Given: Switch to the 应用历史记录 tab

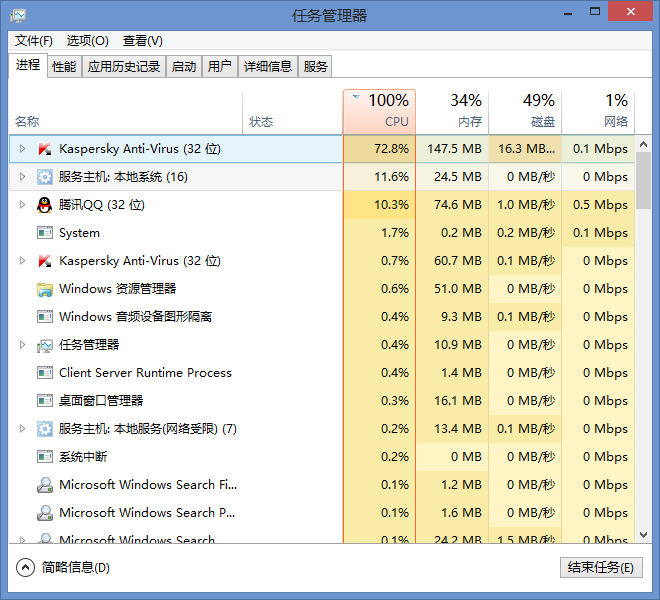Looking at the screenshot, I should [x=124, y=67].
